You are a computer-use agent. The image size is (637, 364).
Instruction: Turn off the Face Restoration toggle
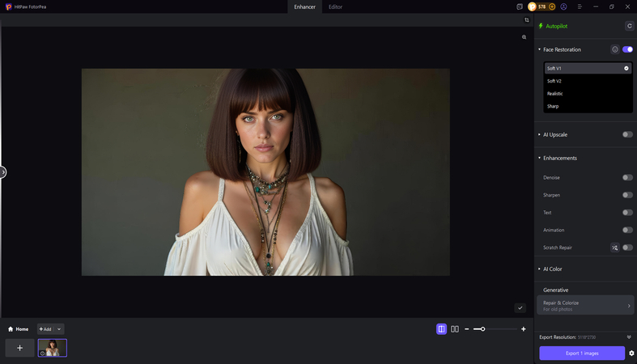point(627,49)
